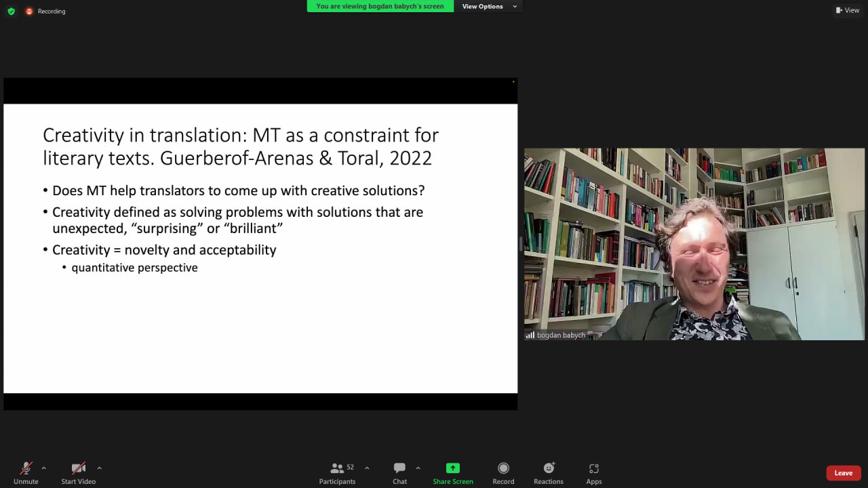The width and height of the screenshot is (868, 488).
Task: Click the Recording indicator at top left
Action: (x=46, y=12)
